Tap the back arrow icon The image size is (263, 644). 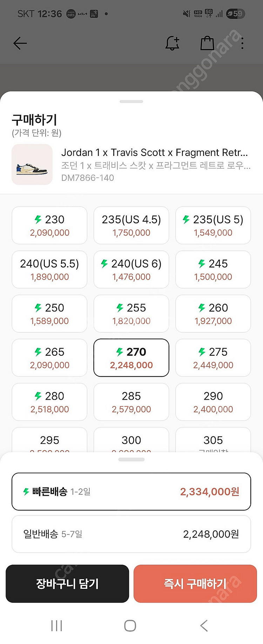point(20,44)
